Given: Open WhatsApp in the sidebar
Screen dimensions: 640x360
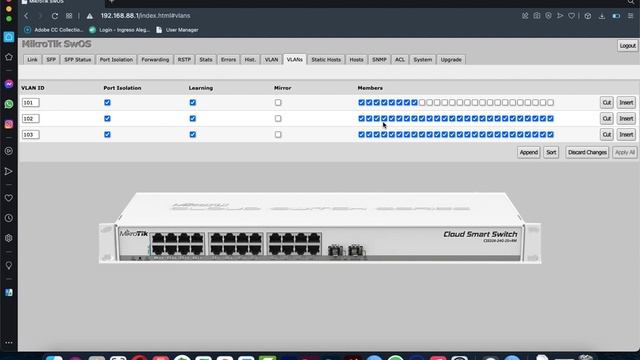Looking at the screenshot, I should tap(9, 104).
